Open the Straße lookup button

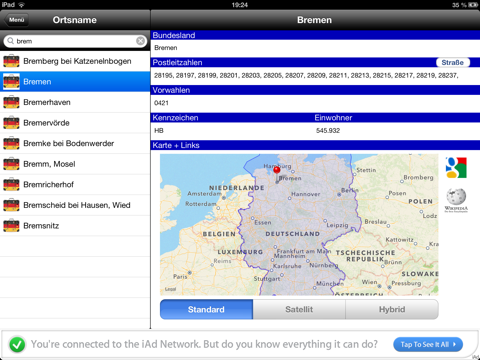pos(453,62)
